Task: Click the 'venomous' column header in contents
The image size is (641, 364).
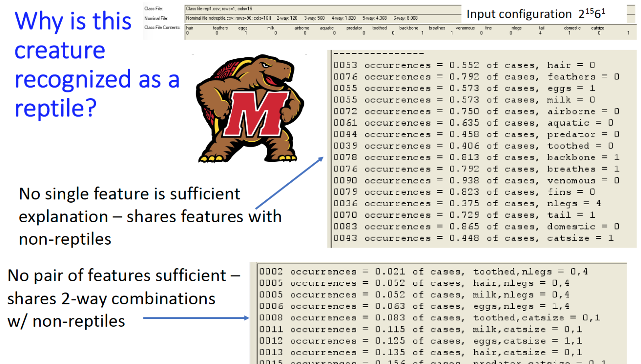Action: [x=465, y=28]
